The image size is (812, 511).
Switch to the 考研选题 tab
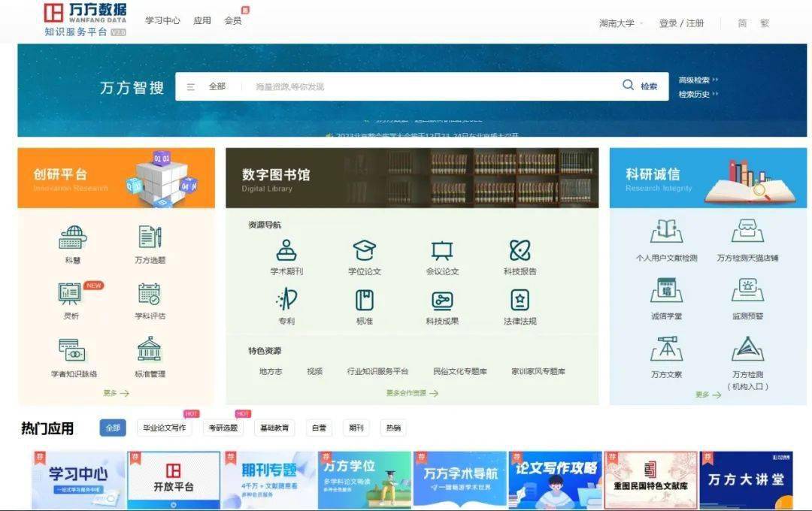tap(223, 428)
